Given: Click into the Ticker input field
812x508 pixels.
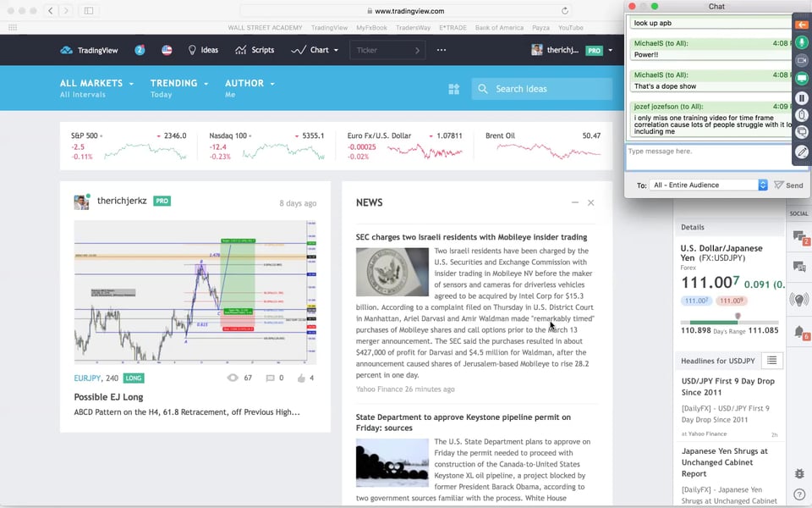Looking at the screenshot, I should 387,50.
